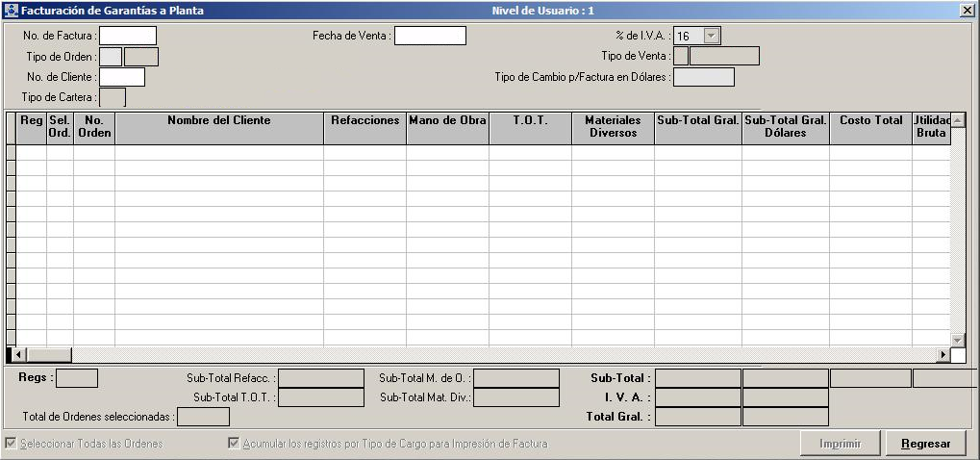Toggle Acumular los registros por Tipo de Cargo checkbox
This screenshot has height=460, width=980.
(234, 444)
